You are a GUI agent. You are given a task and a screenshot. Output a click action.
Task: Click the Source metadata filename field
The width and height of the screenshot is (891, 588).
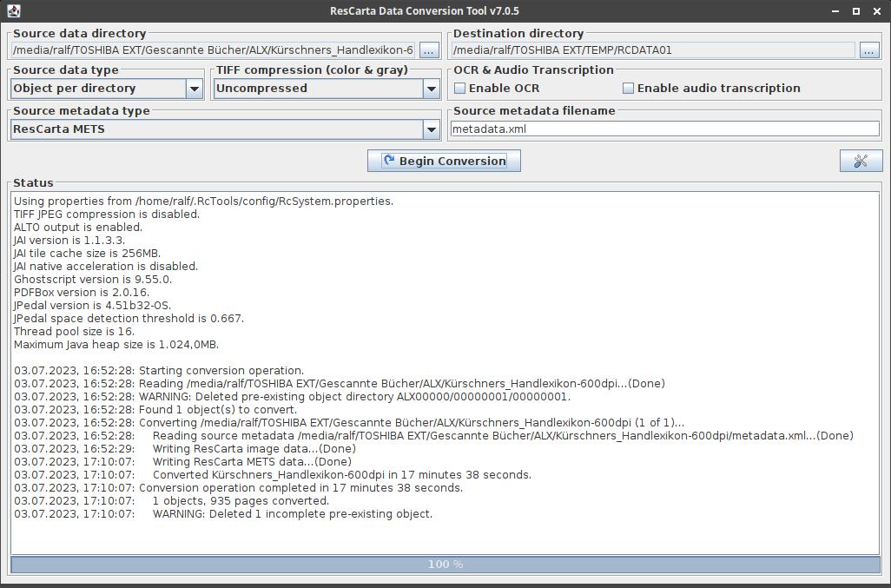665,129
